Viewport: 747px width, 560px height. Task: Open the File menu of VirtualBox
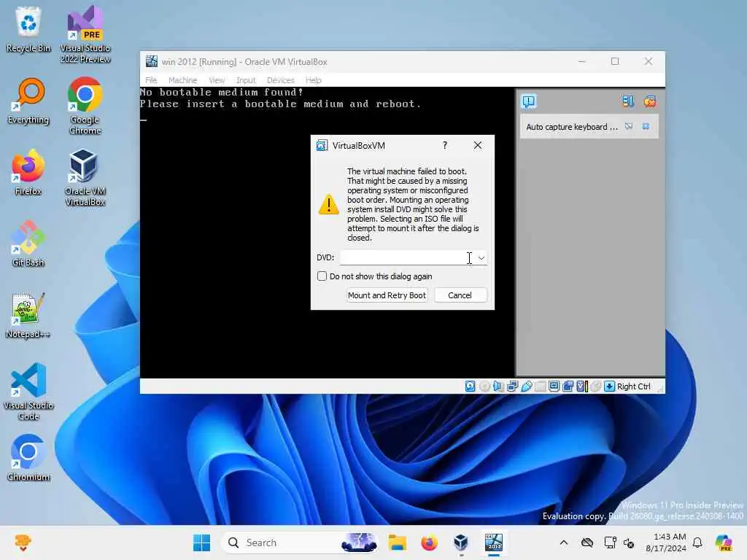coord(151,80)
